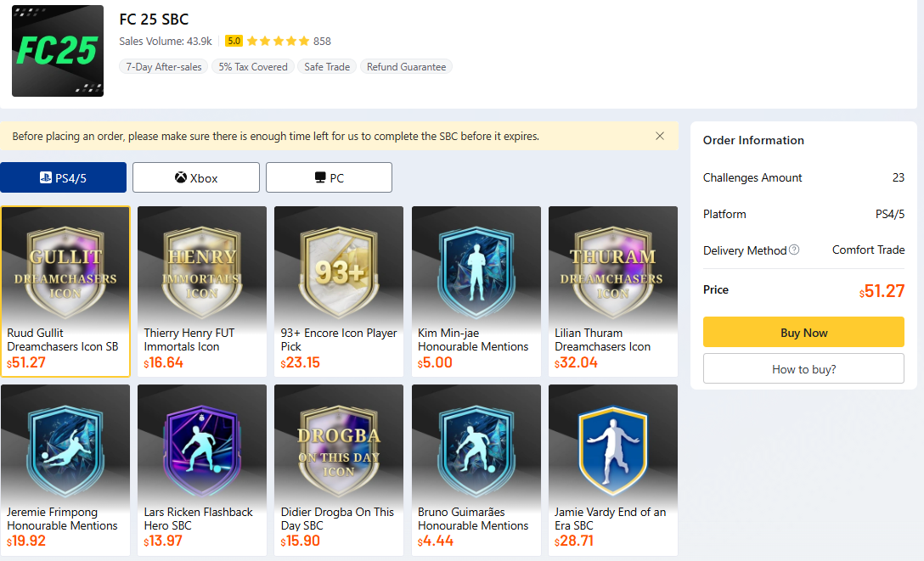The width and height of the screenshot is (924, 561).
Task: Switch to the Xbox platform tab
Action: click(x=195, y=177)
